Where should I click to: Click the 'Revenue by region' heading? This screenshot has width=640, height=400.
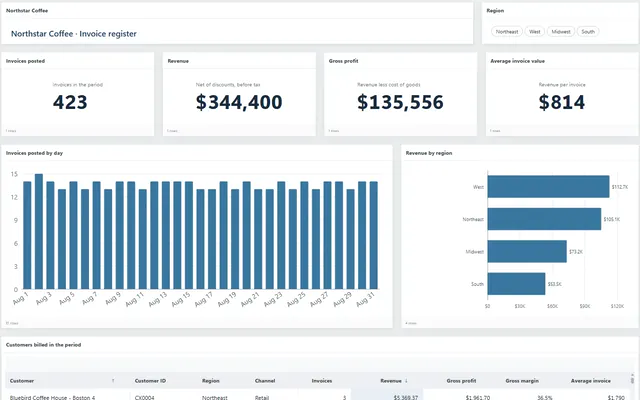click(429, 153)
